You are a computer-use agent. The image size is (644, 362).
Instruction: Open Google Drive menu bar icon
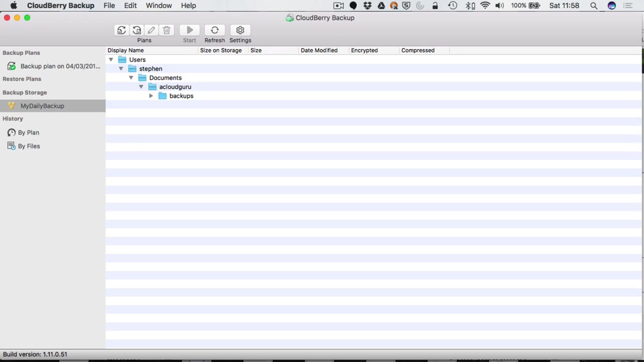[381, 6]
